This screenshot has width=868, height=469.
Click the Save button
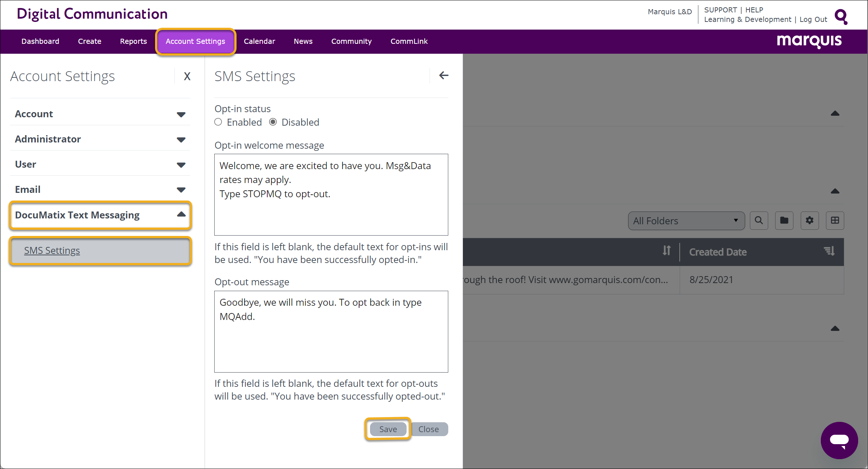pyautogui.click(x=388, y=429)
